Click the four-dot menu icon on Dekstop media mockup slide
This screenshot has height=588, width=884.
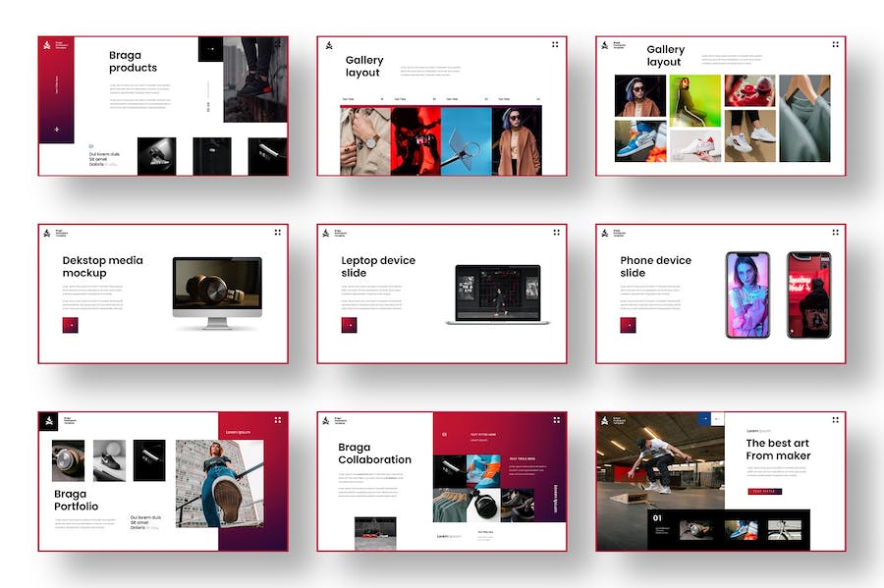(x=277, y=233)
